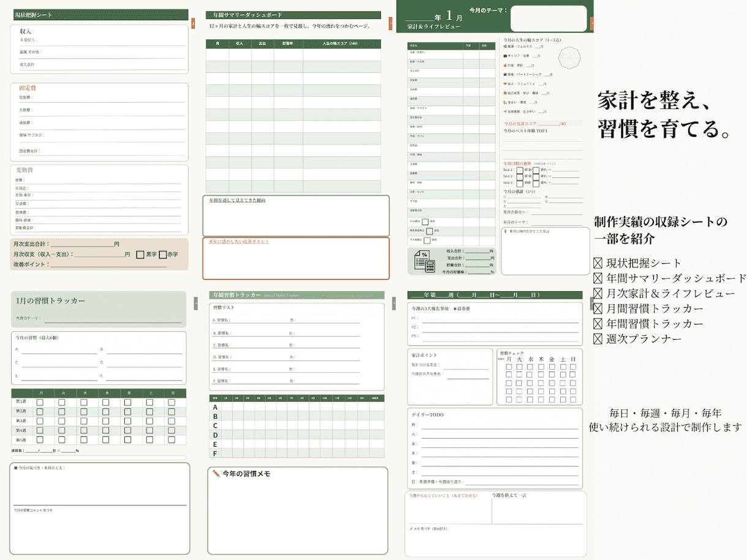Click the 変動費 section heading
Screen dimensions: 747x560
(x=24, y=170)
